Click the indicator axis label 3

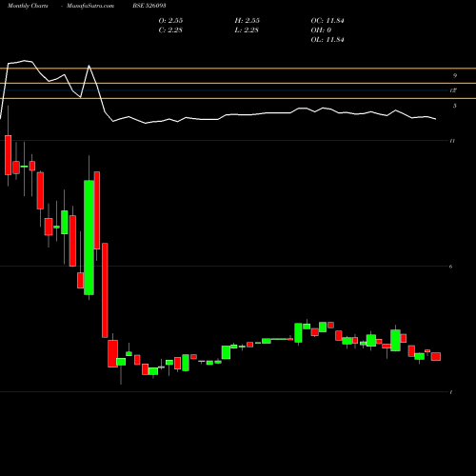point(455,106)
